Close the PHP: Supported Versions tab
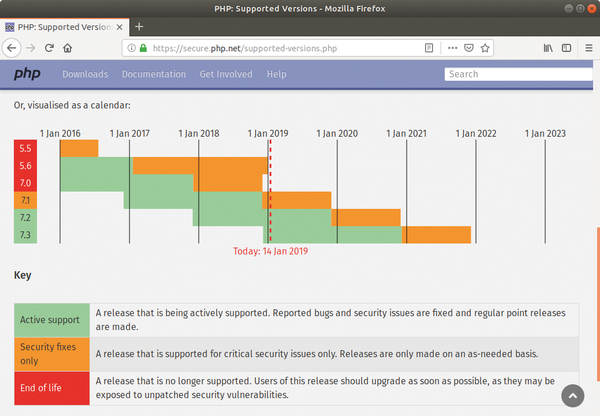600x416 pixels. 119,27
